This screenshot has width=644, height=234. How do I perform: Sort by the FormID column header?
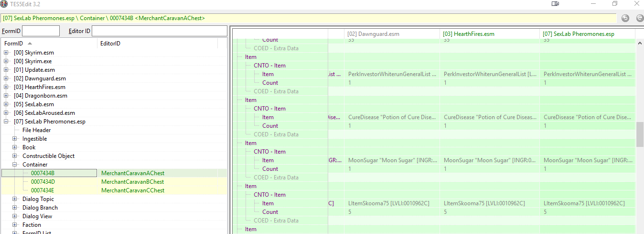49,44
